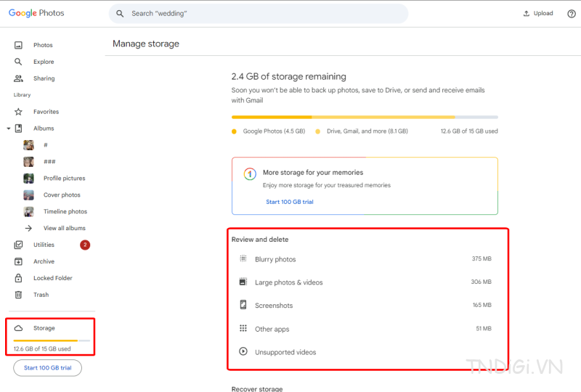Open Profile pictures album thumbnail
581x392 pixels.
pyautogui.click(x=28, y=179)
